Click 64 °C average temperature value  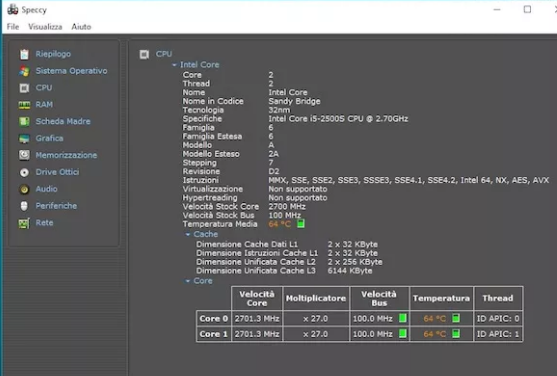pos(279,224)
